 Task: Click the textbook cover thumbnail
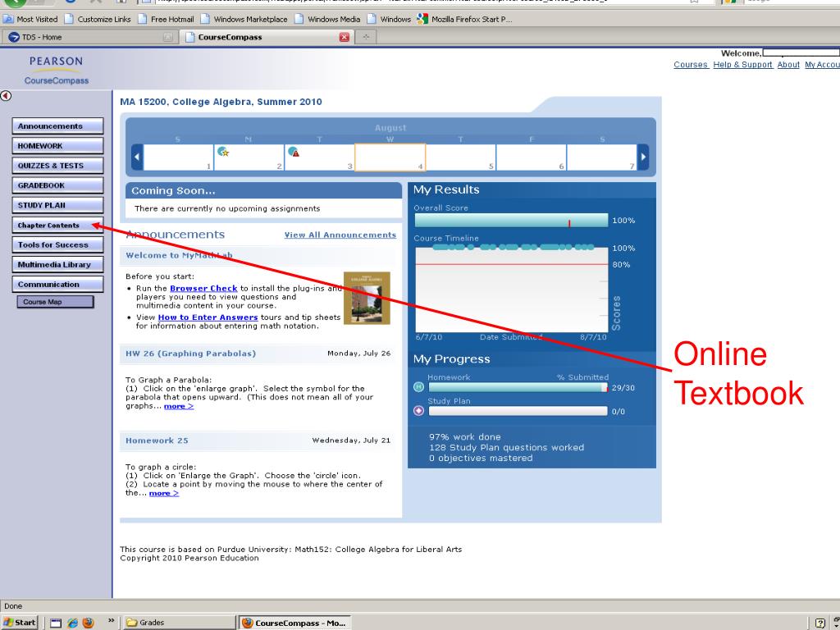[x=367, y=298]
